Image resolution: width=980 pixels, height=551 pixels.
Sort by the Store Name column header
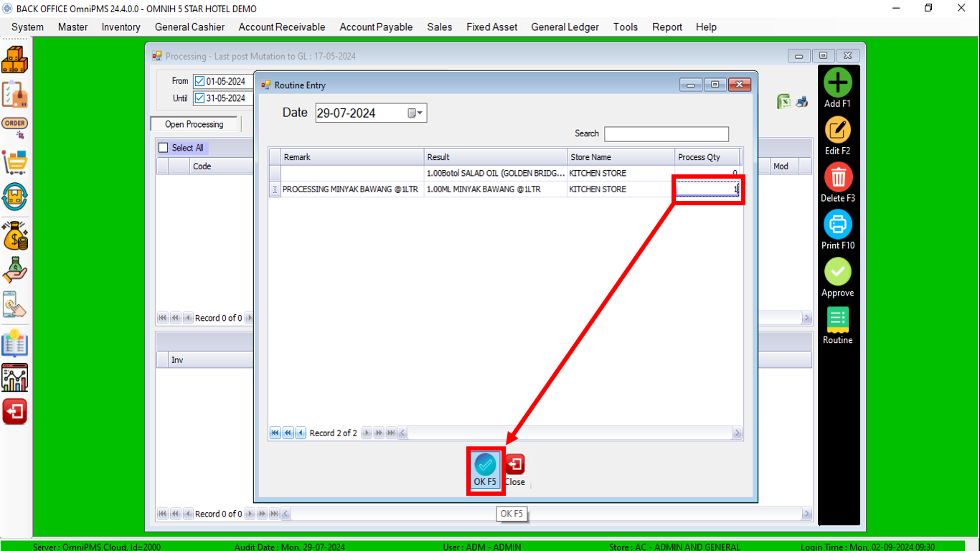pyautogui.click(x=621, y=157)
